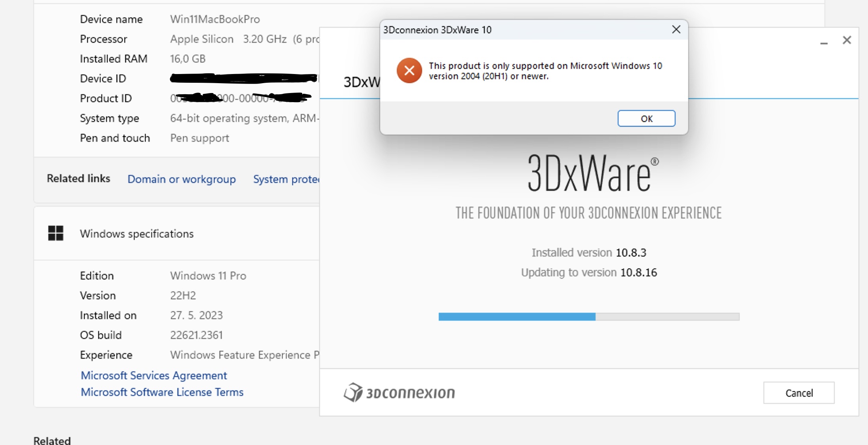
Task: Click the dialog title 3Dconnexion 3DxWare 10
Action: click(x=437, y=30)
